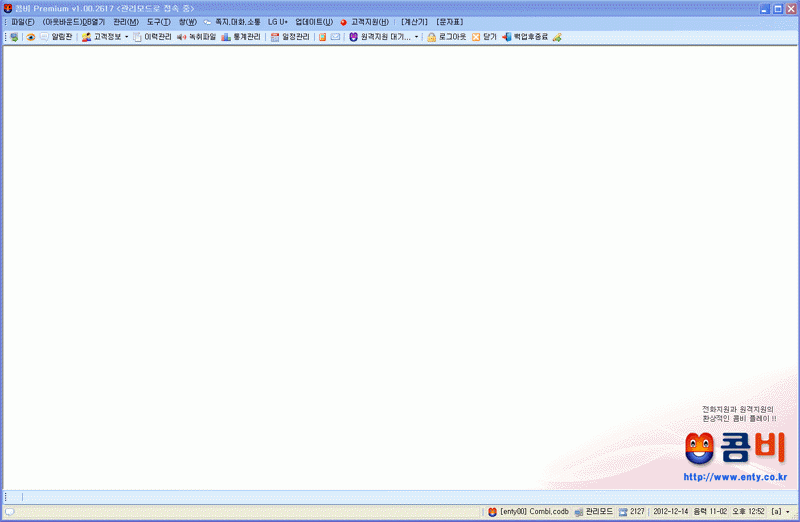Screen dimensions: 800x522
Task: Click the purple 원격지원 대기 icon
Action: [354, 37]
